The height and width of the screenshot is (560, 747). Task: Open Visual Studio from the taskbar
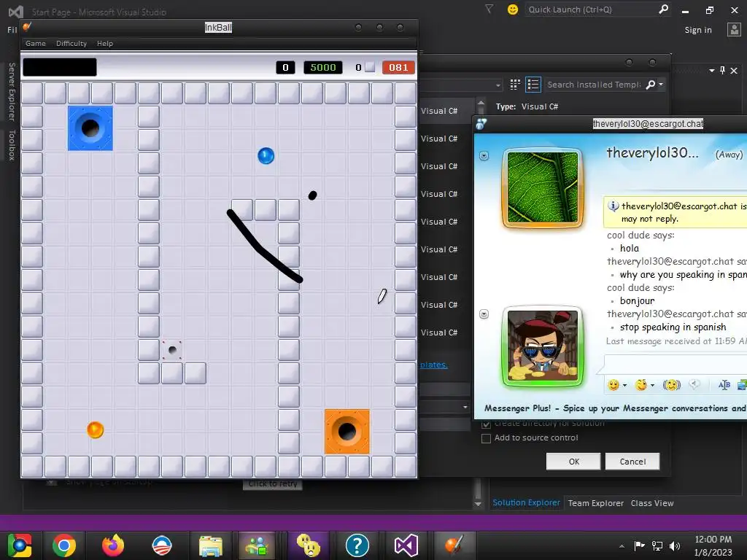(x=406, y=545)
